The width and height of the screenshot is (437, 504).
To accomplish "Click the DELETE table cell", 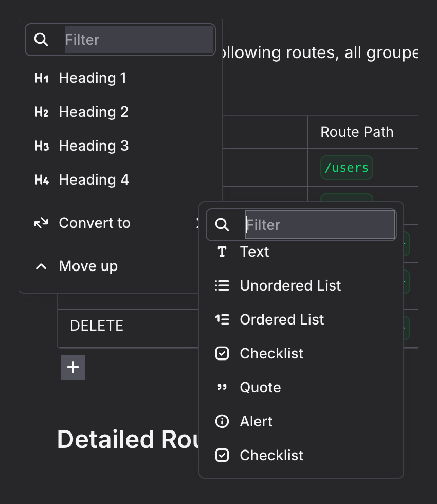I will (97, 326).
